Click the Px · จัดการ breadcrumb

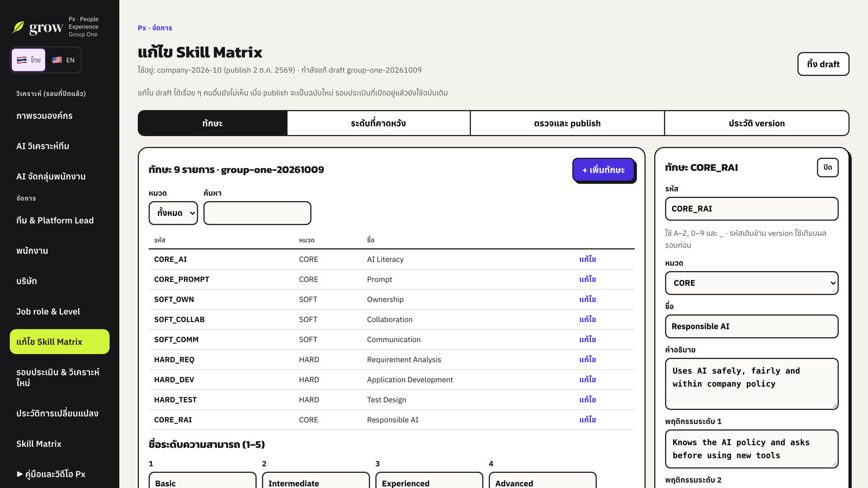[x=155, y=28]
